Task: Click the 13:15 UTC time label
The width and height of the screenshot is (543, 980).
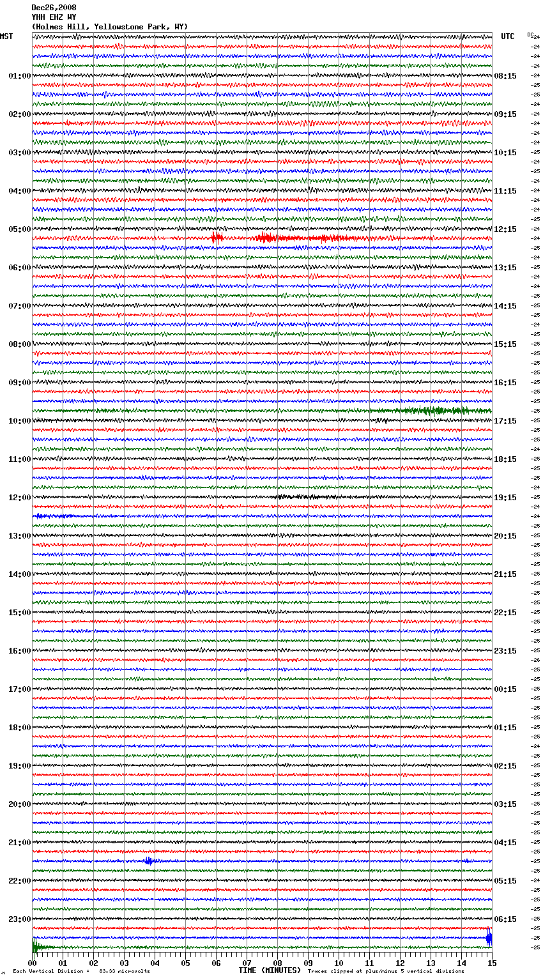Action: [505, 268]
